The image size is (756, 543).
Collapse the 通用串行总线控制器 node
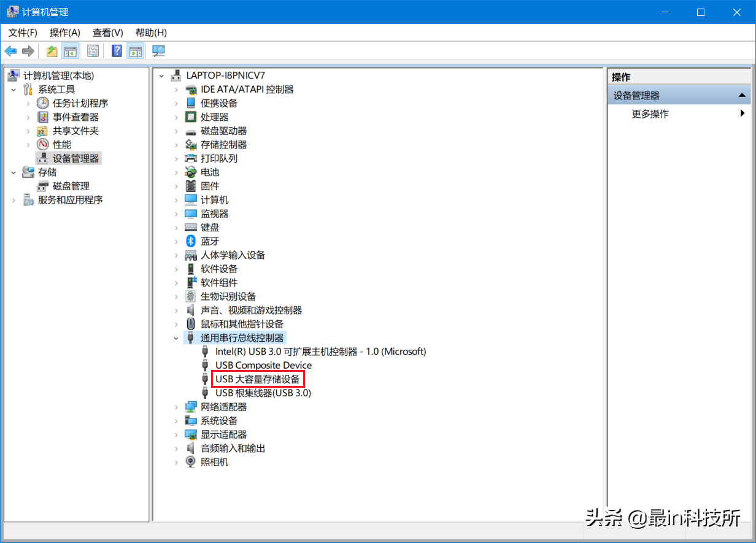pos(176,338)
